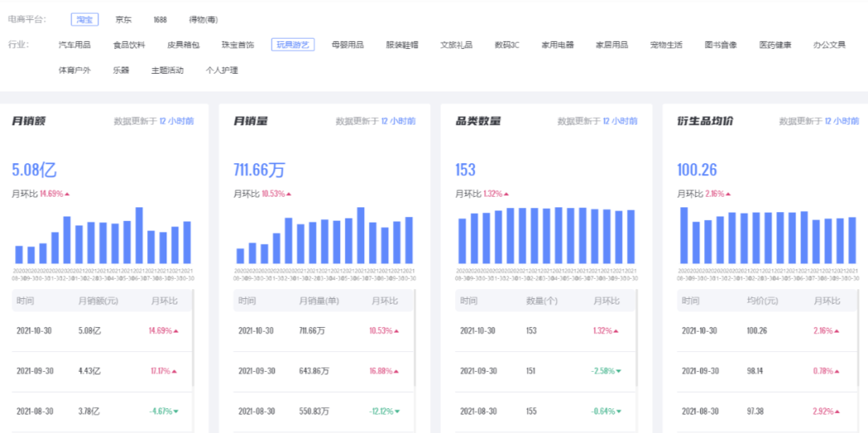Screen dimensions: 868x433
Task: Choose 体育户外 industry
Action: coord(74,70)
